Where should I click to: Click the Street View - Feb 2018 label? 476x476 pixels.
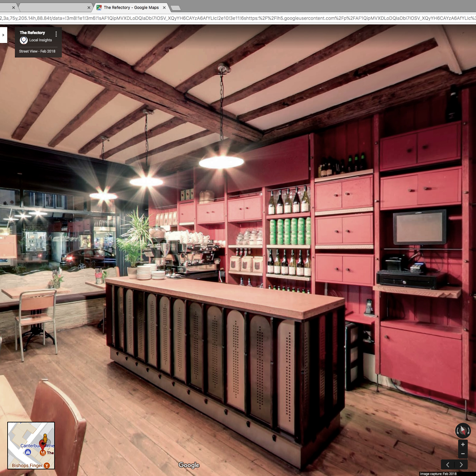coord(37,51)
